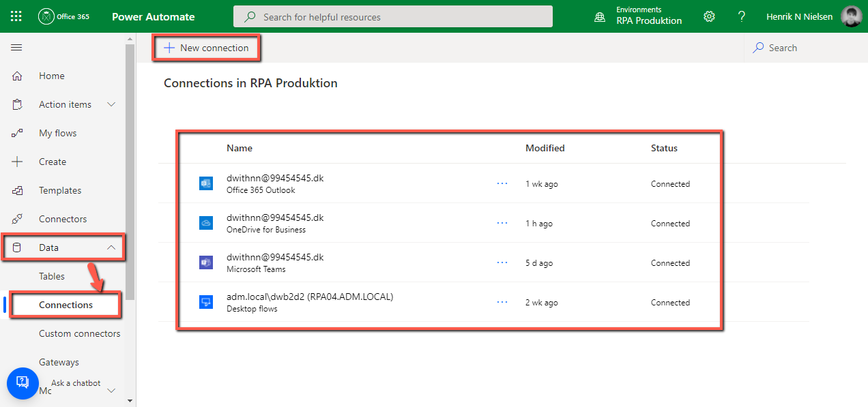Open more options for Office 365 Outlook row
868x407 pixels.
point(503,184)
